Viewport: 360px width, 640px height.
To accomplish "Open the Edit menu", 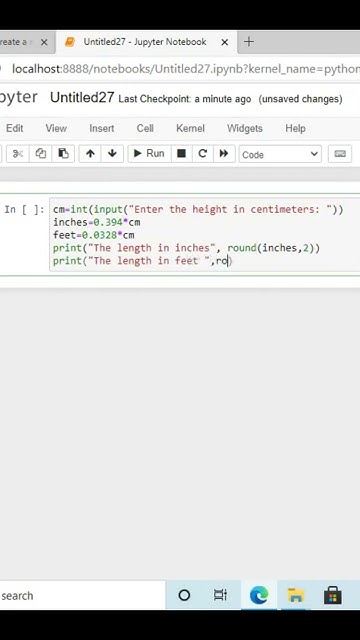I will tap(15, 128).
